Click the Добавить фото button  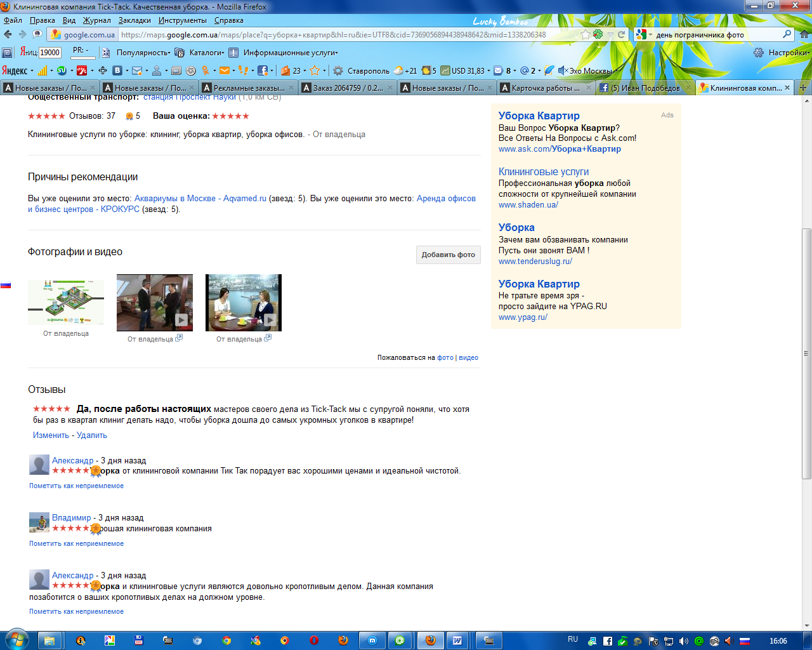pos(449,255)
